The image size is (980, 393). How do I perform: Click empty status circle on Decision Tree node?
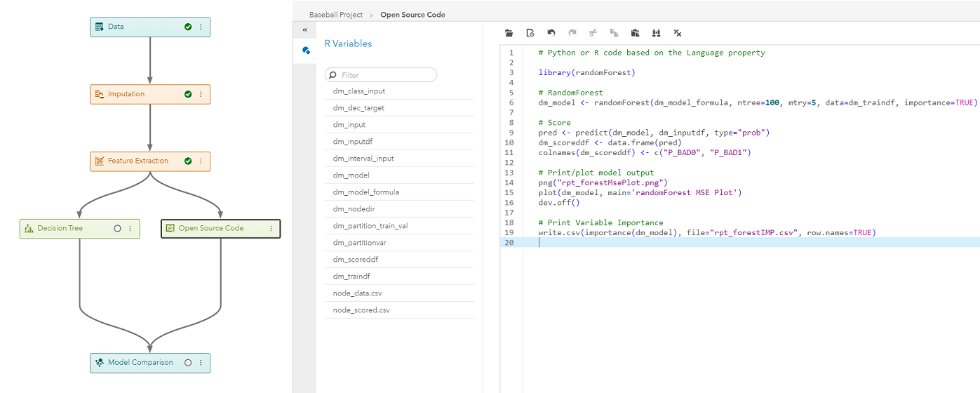tap(117, 229)
